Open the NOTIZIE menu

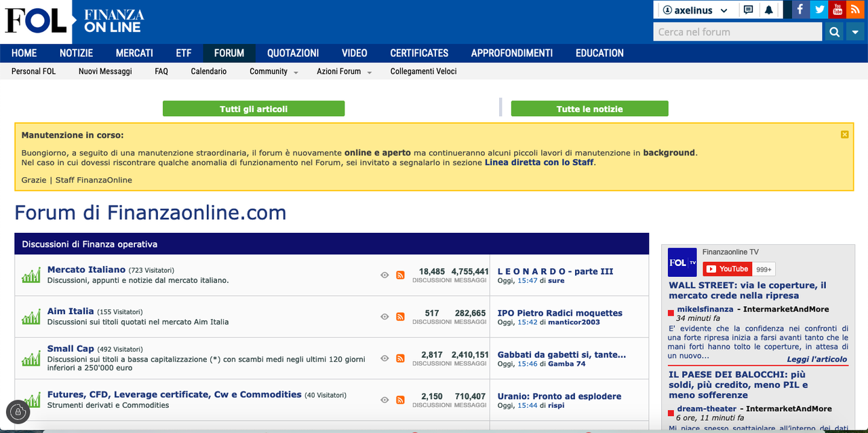77,53
